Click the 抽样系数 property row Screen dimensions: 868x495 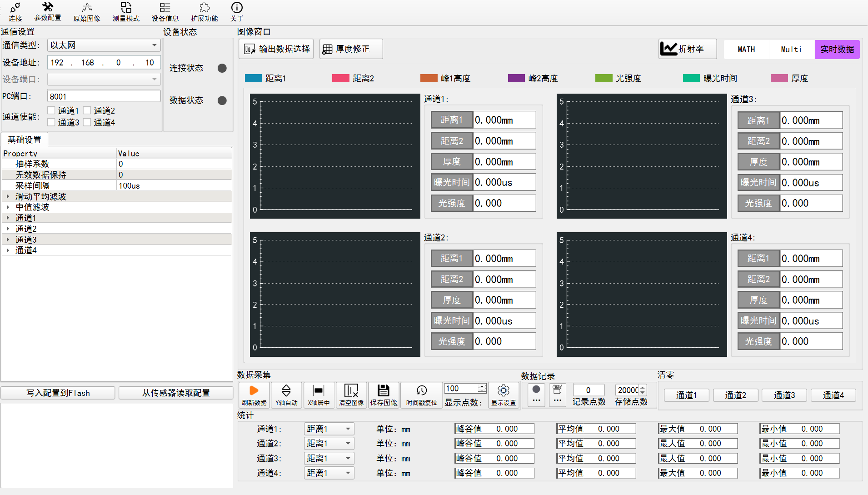117,164
